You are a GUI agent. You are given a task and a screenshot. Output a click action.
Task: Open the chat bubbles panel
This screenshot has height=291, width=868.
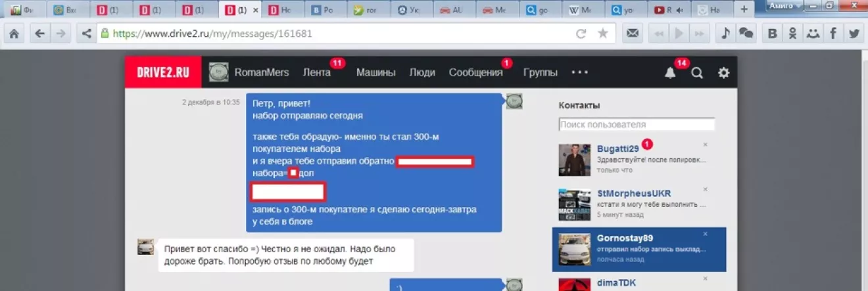(746, 33)
